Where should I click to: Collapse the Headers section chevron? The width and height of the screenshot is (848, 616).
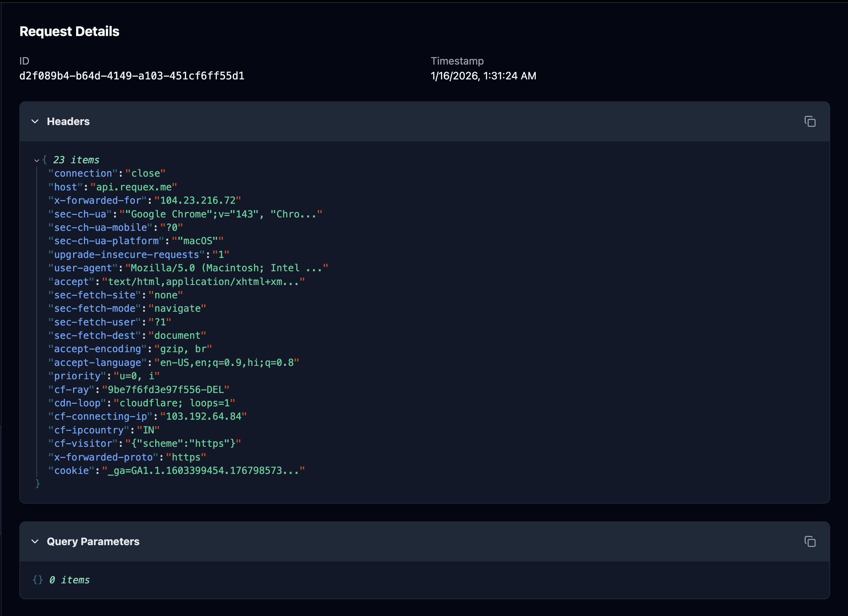[x=35, y=121]
